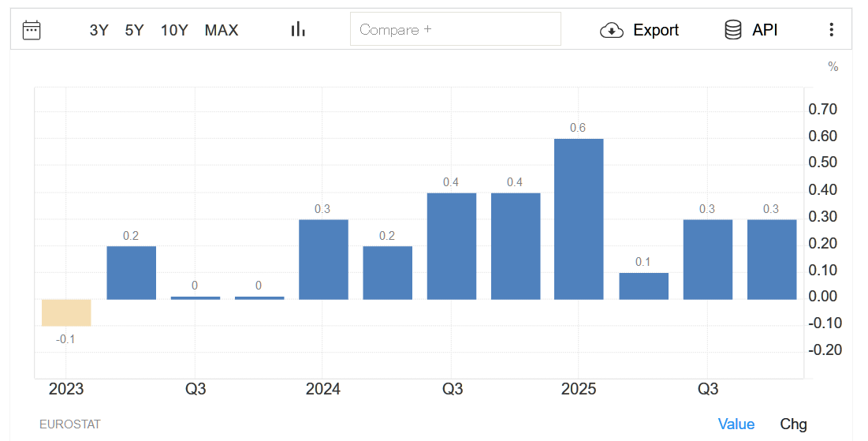This screenshot has height=441, width=868.
Task: Show the MAX time range
Action: (x=222, y=30)
